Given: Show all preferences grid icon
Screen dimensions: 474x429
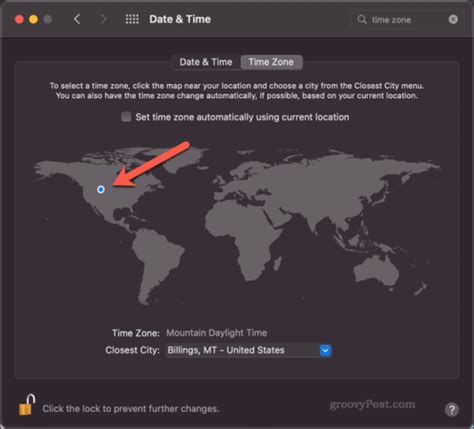Looking at the screenshot, I should [x=132, y=19].
